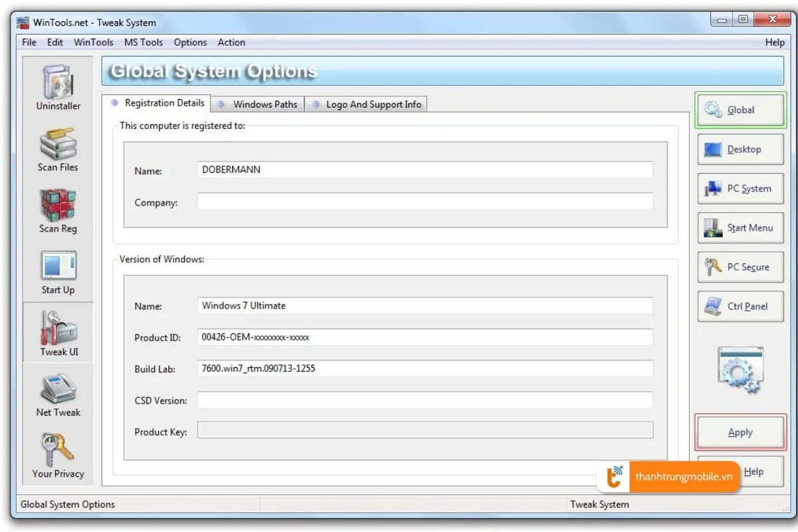
Task: Open the MS Tools menu
Action: click(143, 42)
